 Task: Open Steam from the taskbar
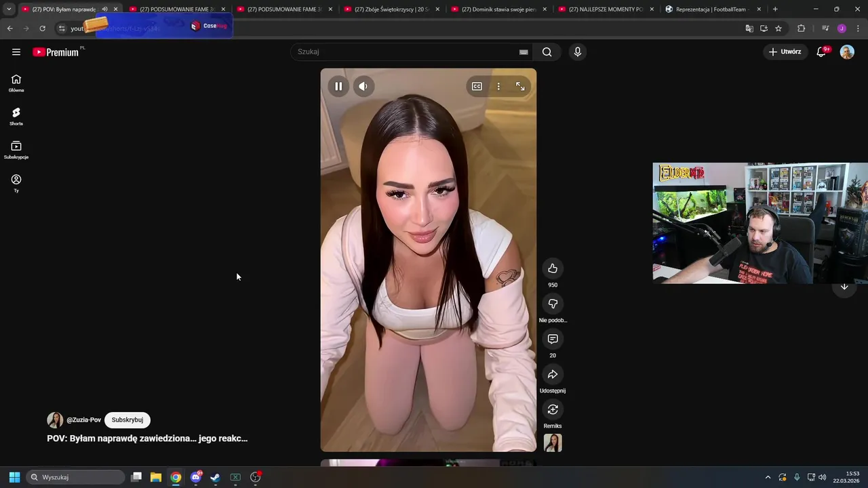(x=216, y=477)
